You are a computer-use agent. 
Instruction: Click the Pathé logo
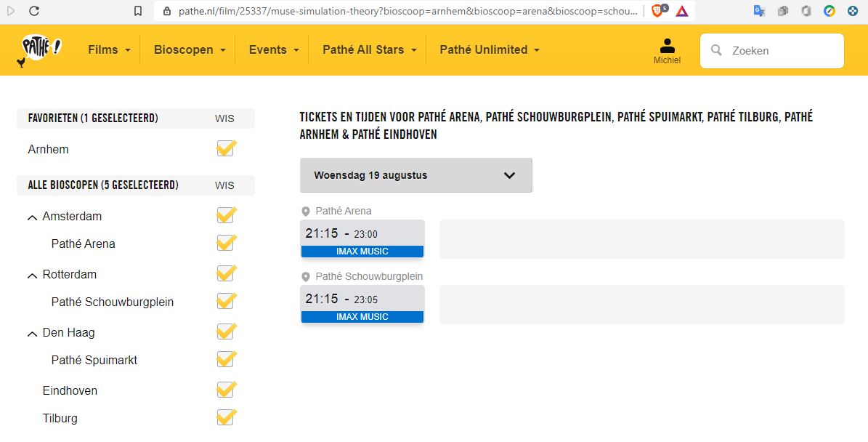point(40,49)
